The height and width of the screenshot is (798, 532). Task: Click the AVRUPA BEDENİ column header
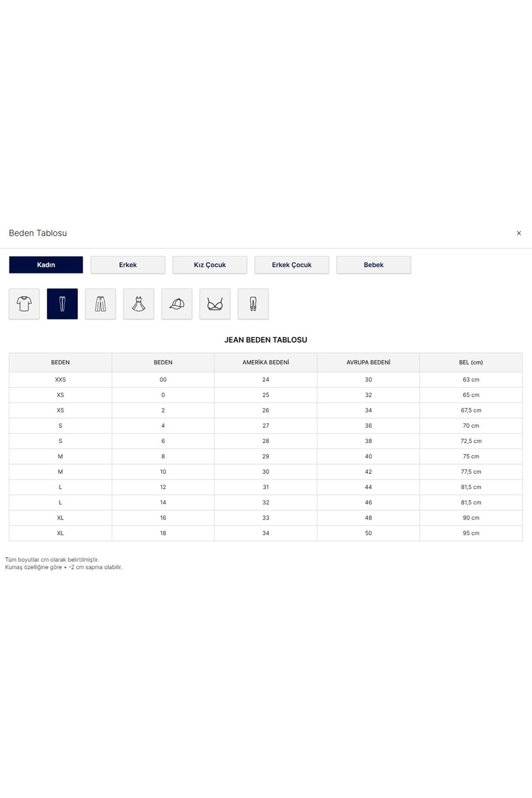368,362
